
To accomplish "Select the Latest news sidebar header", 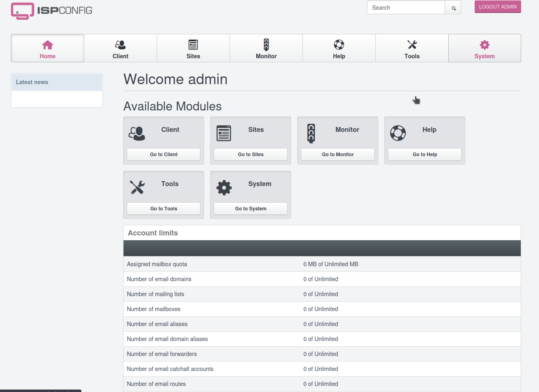I will click(x=57, y=82).
